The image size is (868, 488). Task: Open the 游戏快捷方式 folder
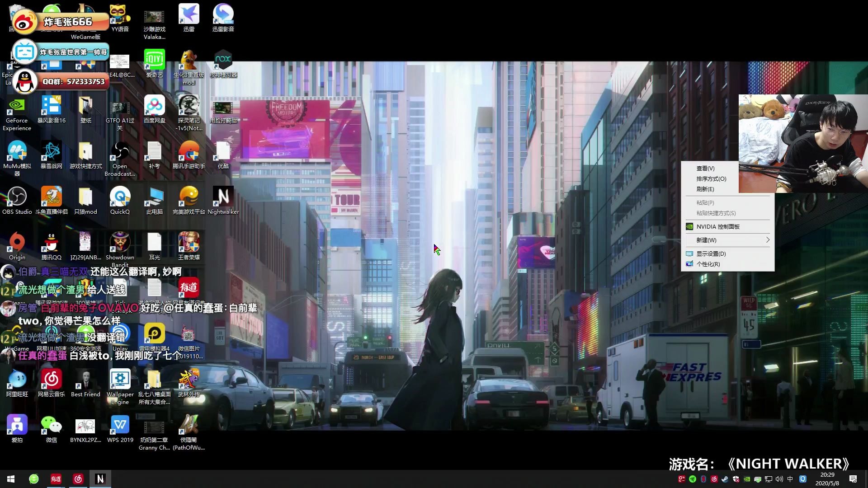tap(85, 155)
